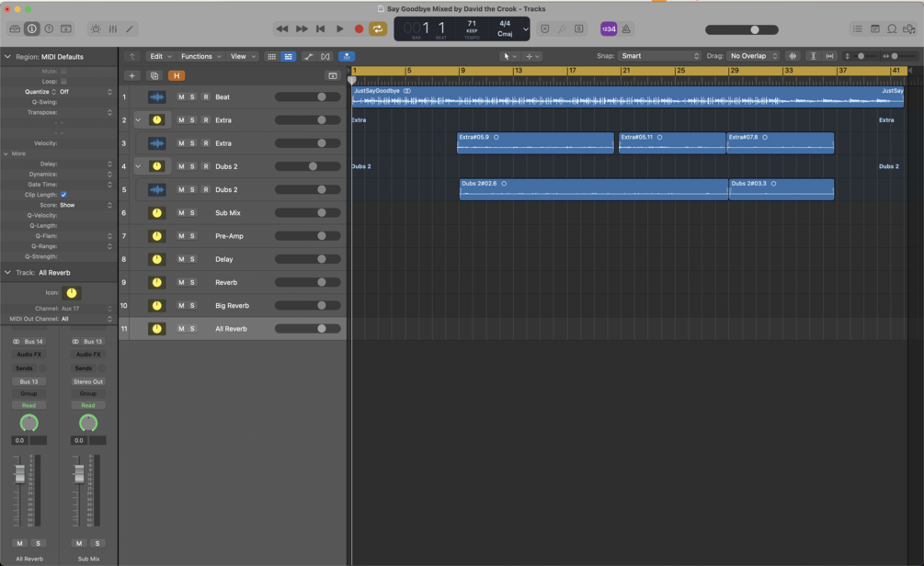Open the Quantize Off dropdown

click(x=86, y=92)
